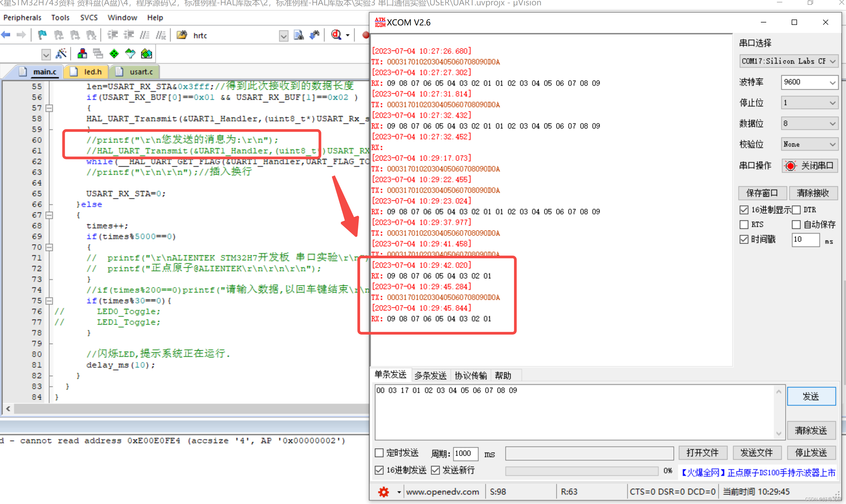
Task: Comment out the selected lines
Action: (145, 35)
